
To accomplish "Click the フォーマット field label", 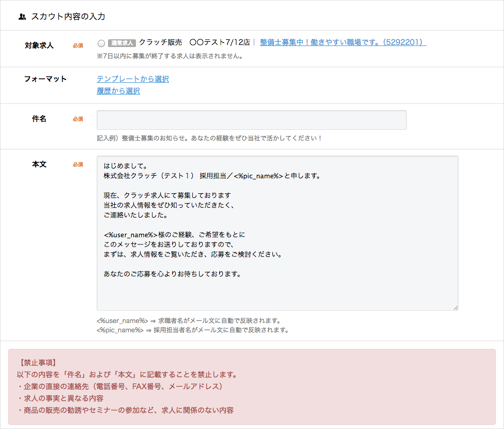I will [45, 79].
